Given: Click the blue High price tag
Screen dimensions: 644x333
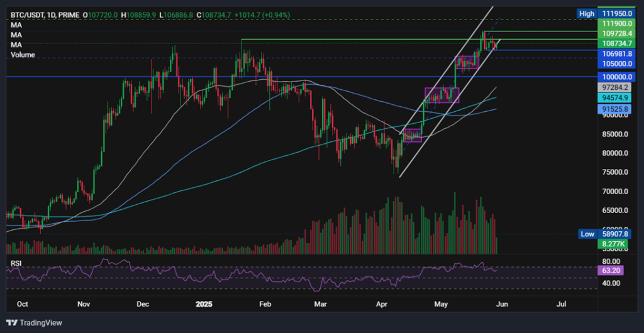Looking at the screenshot, I should [x=586, y=14].
